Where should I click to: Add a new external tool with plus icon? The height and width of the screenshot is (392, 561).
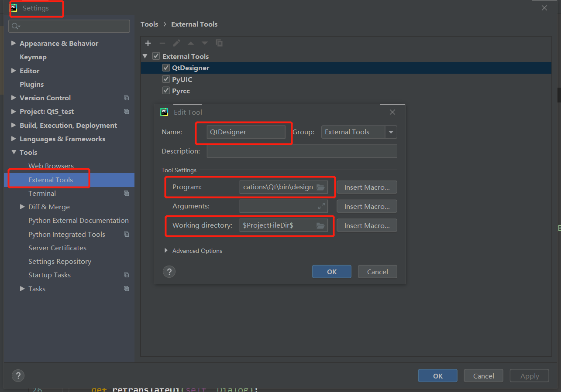pos(148,43)
